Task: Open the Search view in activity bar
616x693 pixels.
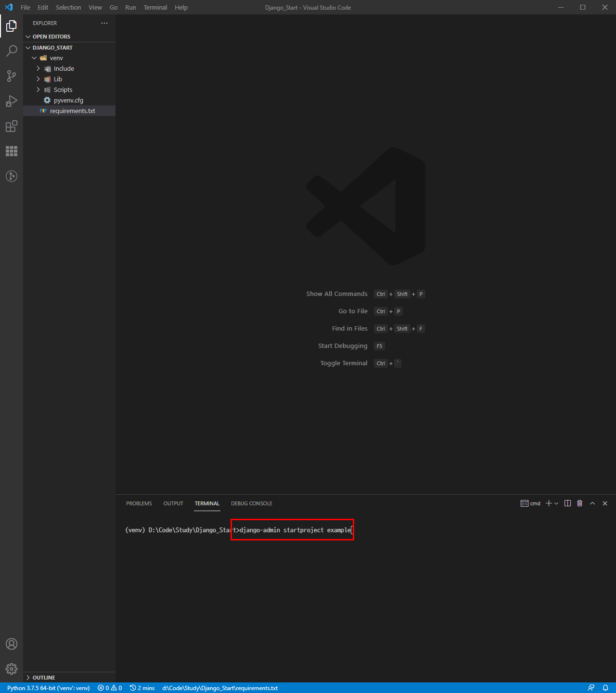Action: 12,51
